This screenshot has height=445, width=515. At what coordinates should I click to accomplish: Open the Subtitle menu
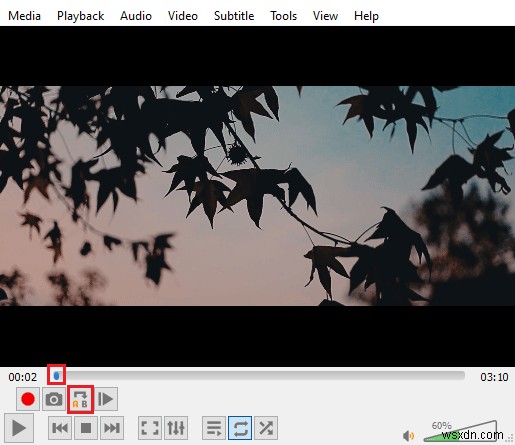[x=234, y=16]
